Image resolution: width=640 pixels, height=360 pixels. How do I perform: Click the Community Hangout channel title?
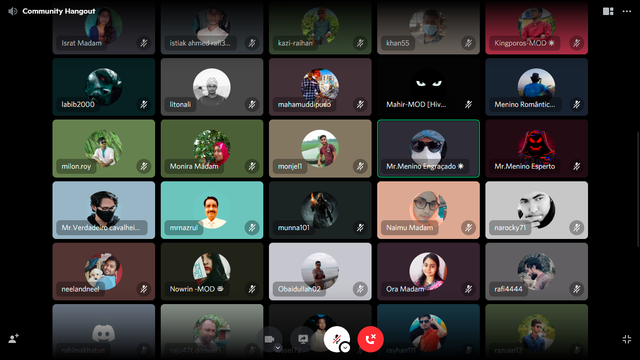[59, 11]
